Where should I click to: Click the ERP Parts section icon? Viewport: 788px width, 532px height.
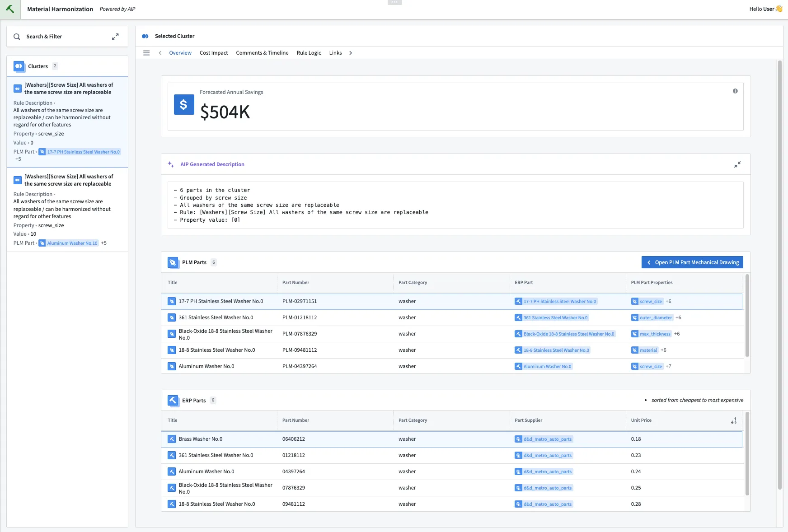[173, 400]
